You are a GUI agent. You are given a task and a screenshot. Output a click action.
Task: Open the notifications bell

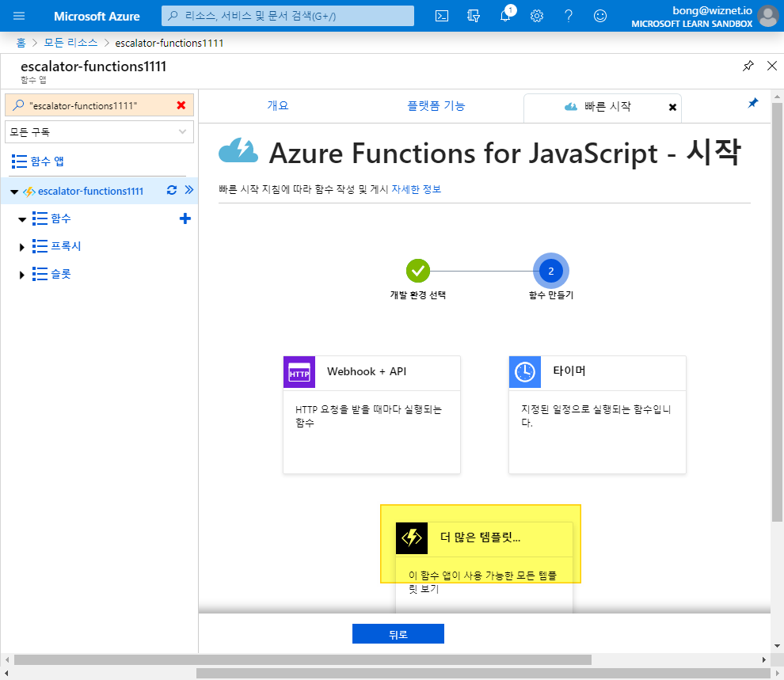coord(505,16)
